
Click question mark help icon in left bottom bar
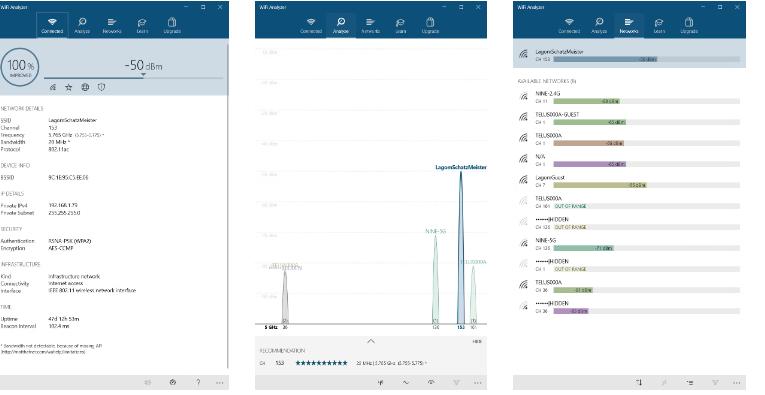tap(198, 382)
